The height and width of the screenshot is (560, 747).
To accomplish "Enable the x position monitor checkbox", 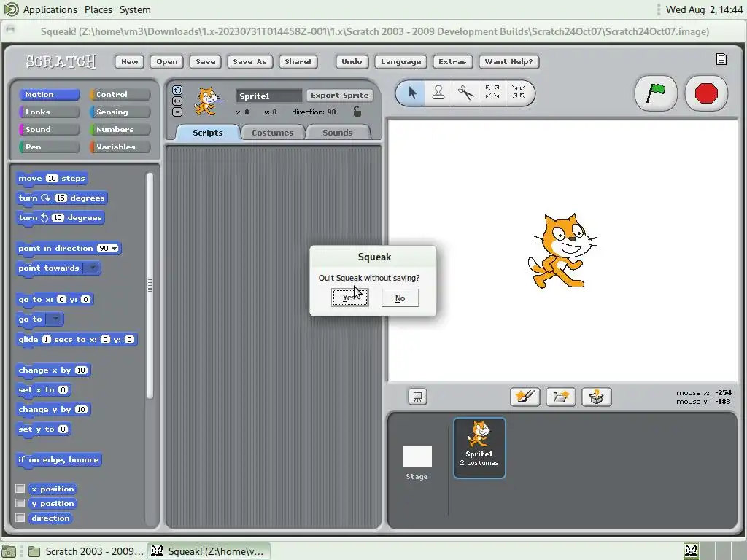I will point(20,489).
